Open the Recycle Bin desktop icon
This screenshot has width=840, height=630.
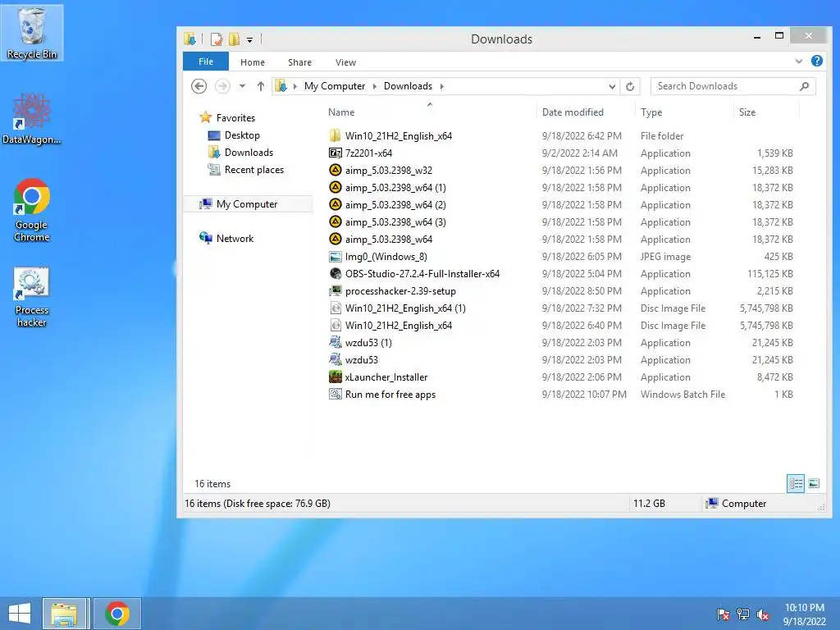(32, 32)
